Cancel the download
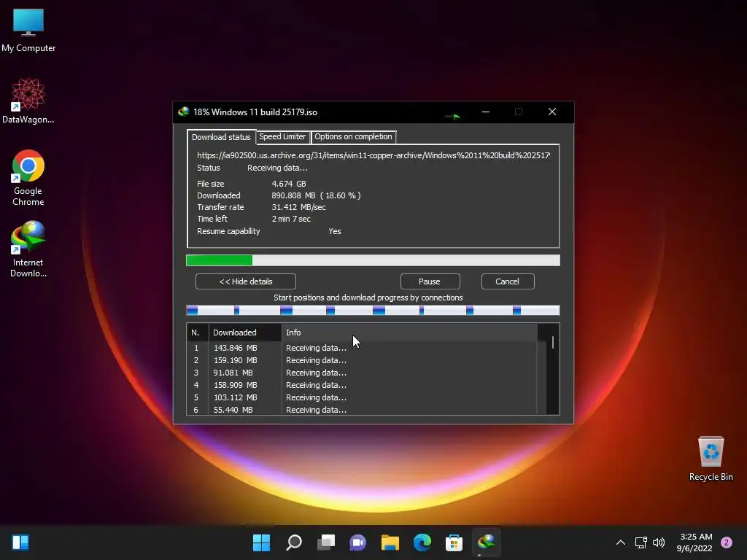The height and width of the screenshot is (560, 747). click(508, 281)
